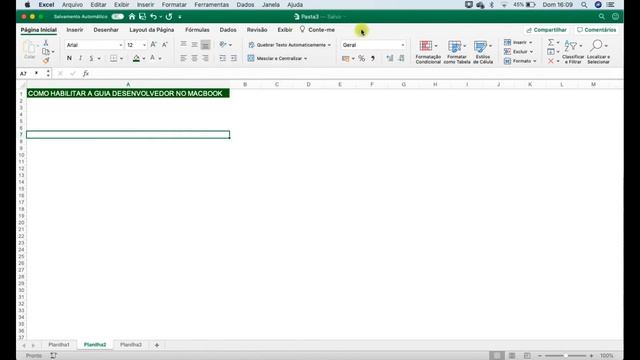Viewport: 640px width, 360px height.
Task: Click the cut scissors icon
Action: point(46,43)
